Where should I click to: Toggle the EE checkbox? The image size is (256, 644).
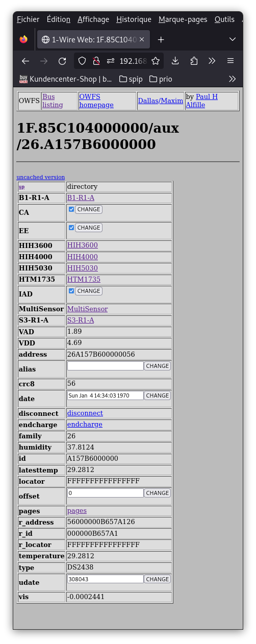[x=71, y=228]
